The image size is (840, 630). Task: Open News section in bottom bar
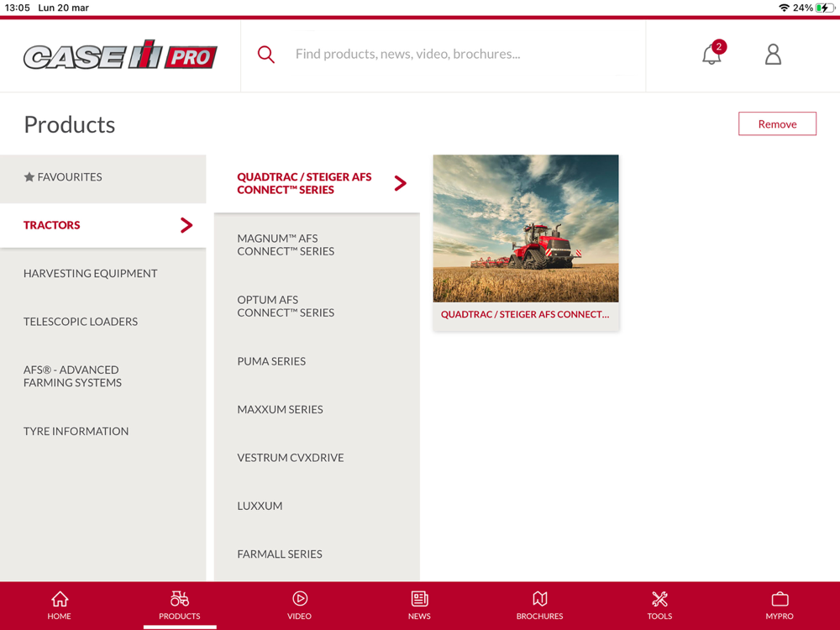pos(419,606)
